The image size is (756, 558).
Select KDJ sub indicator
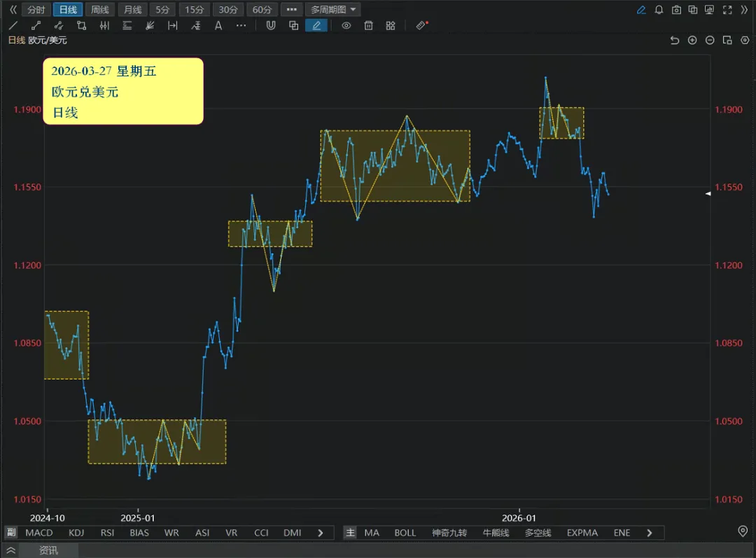76,533
